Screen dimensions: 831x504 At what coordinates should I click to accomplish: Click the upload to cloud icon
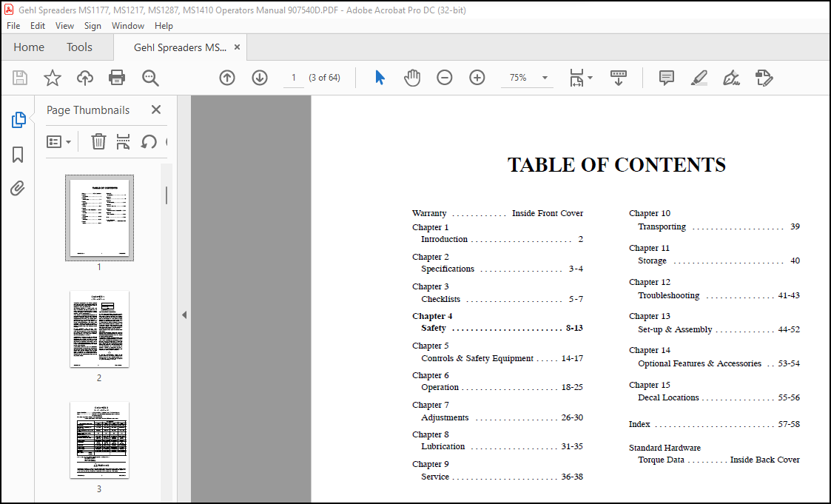[x=85, y=78]
